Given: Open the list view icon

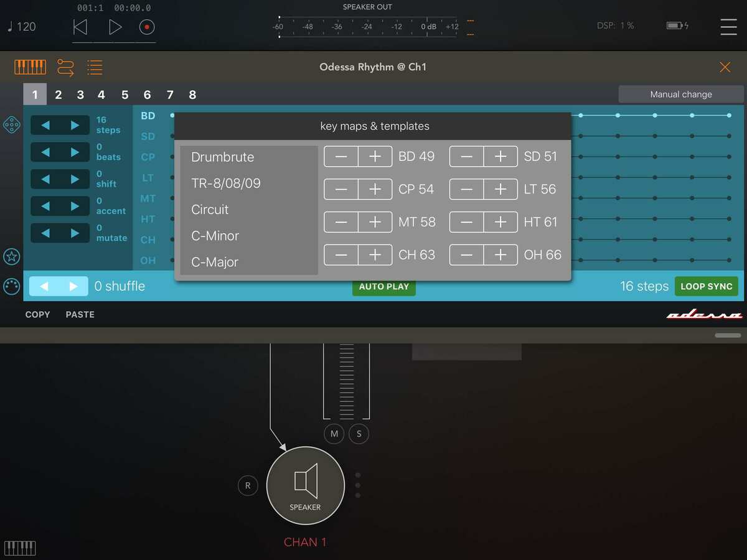Looking at the screenshot, I should coord(95,67).
